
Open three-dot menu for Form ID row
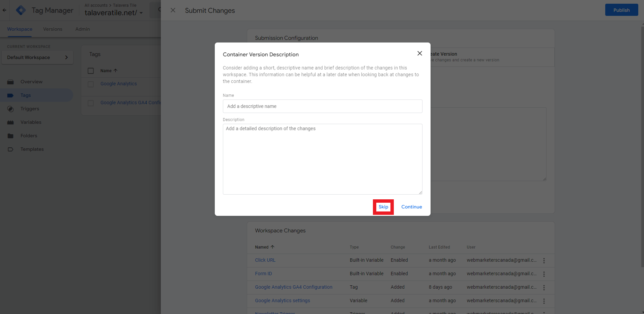point(544,274)
